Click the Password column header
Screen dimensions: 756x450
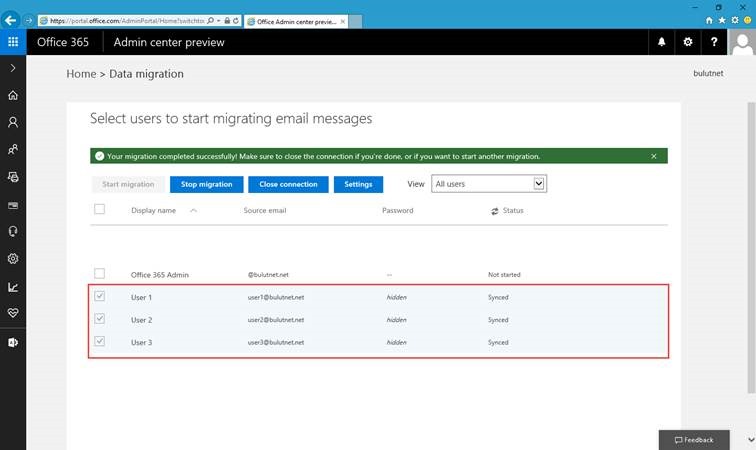point(398,210)
